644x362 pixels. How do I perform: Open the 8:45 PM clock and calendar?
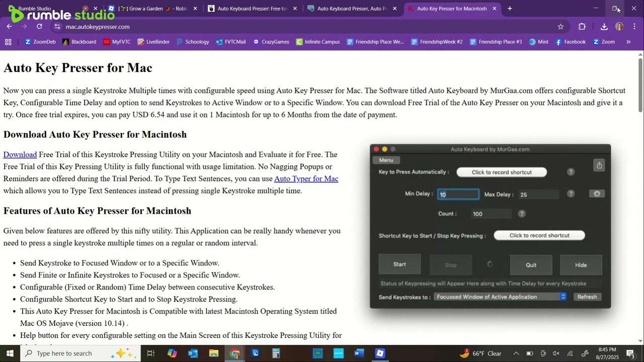coord(607,353)
